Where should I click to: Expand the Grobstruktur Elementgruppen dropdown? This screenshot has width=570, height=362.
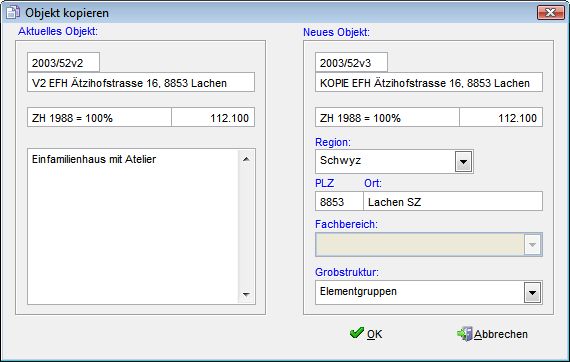(533, 292)
